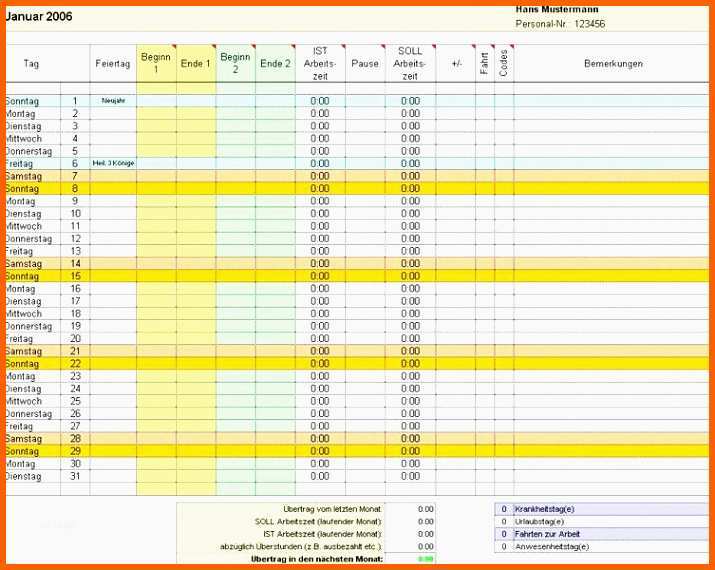Click the 'Fahrten zur Arbeit' summary cell
The width and height of the screenshot is (715, 570).
click(x=611, y=534)
